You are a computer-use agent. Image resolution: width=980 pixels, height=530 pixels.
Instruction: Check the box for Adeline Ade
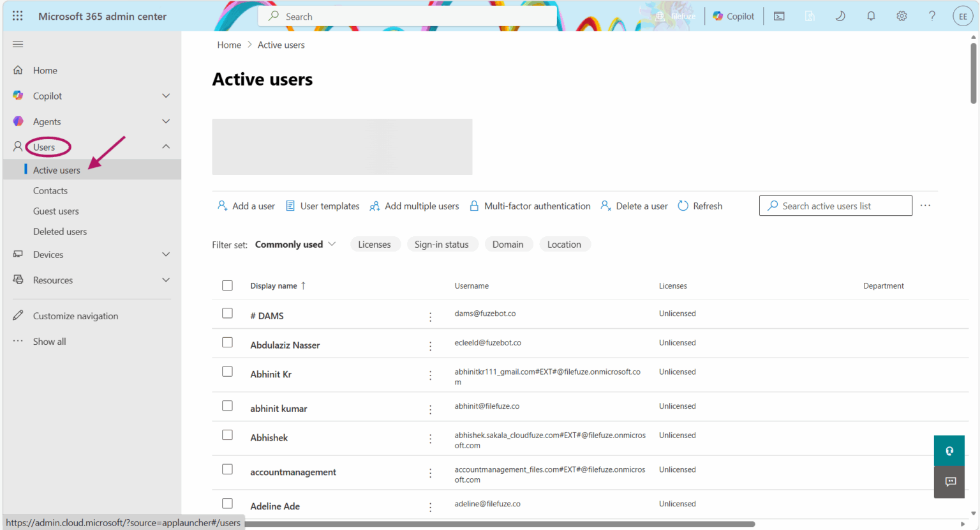(227, 503)
